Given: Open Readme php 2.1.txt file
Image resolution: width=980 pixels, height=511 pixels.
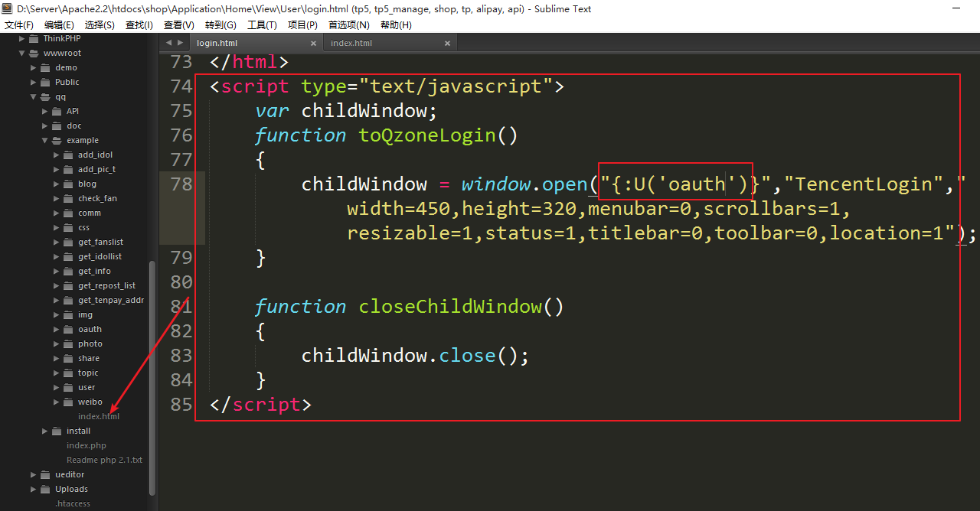Looking at the screenshot, I should click(x=104, y=460).
